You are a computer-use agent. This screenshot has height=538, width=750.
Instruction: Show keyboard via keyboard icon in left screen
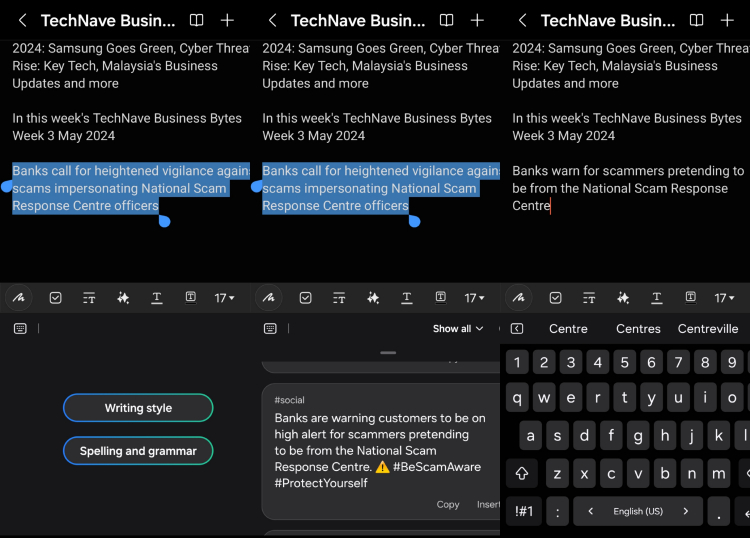point(20,329)
